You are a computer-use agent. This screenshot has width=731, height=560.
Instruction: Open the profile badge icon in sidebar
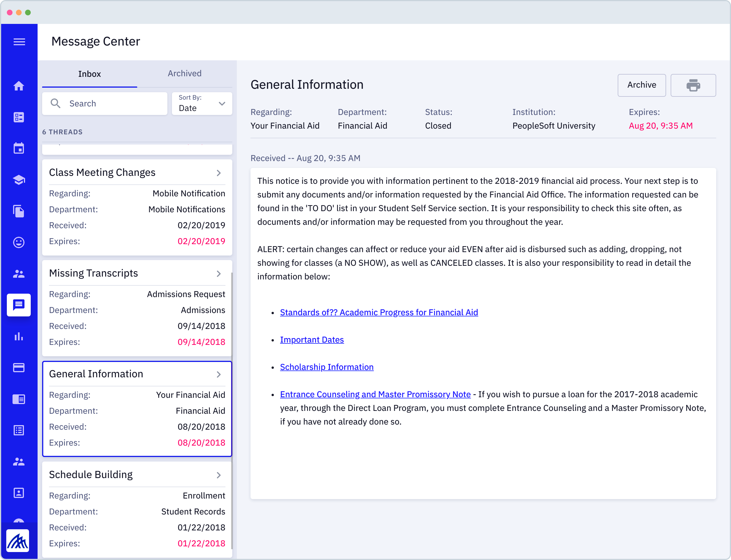19,493
